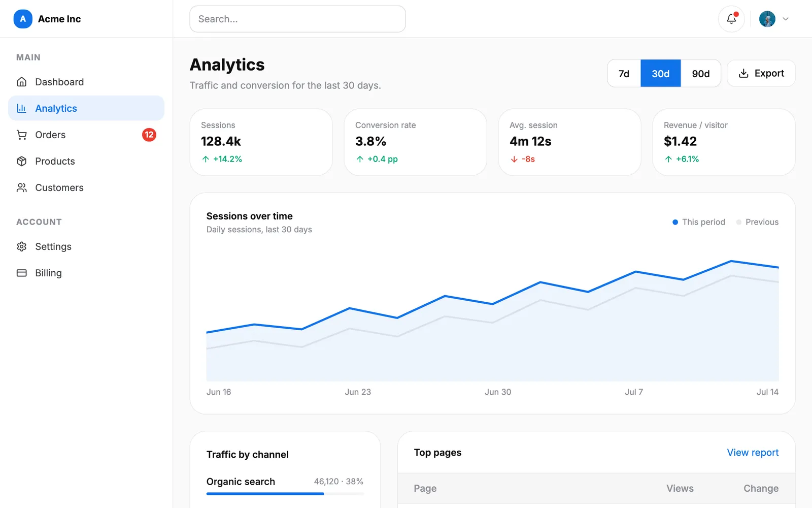Click the Conversion rate 3.8% value
This screenshot has height=508, width=812.
tap(370, 141)
